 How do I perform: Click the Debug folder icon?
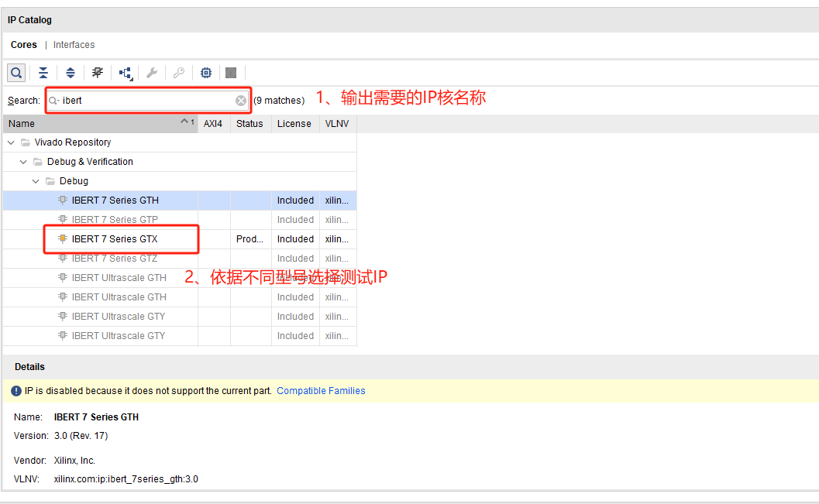click(x=50, y=181)
